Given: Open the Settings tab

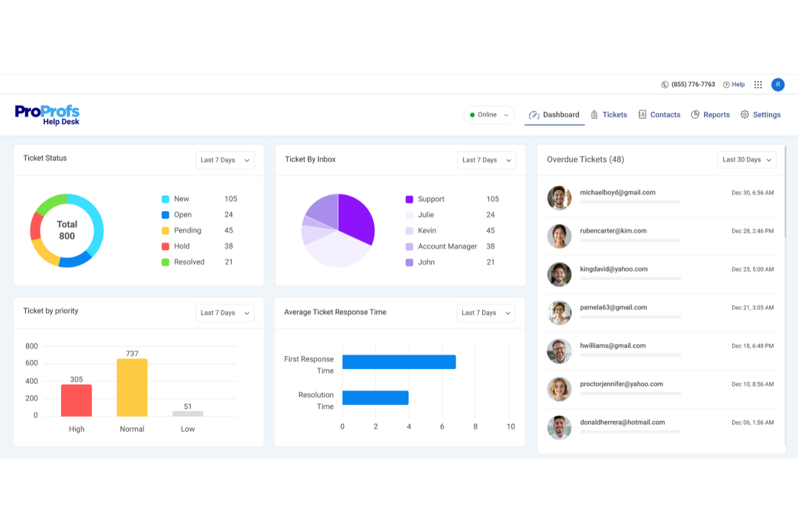Looking at the screenshot, I should [760, 115].
